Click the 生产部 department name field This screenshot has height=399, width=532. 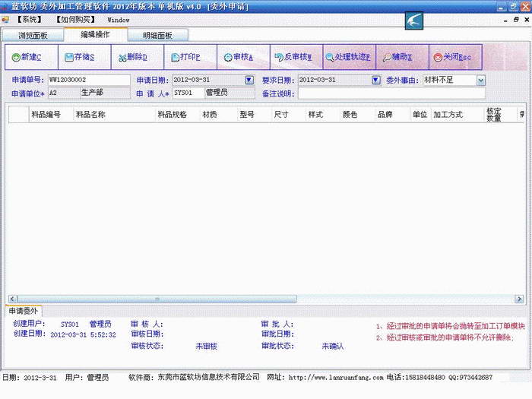point(105,93)
